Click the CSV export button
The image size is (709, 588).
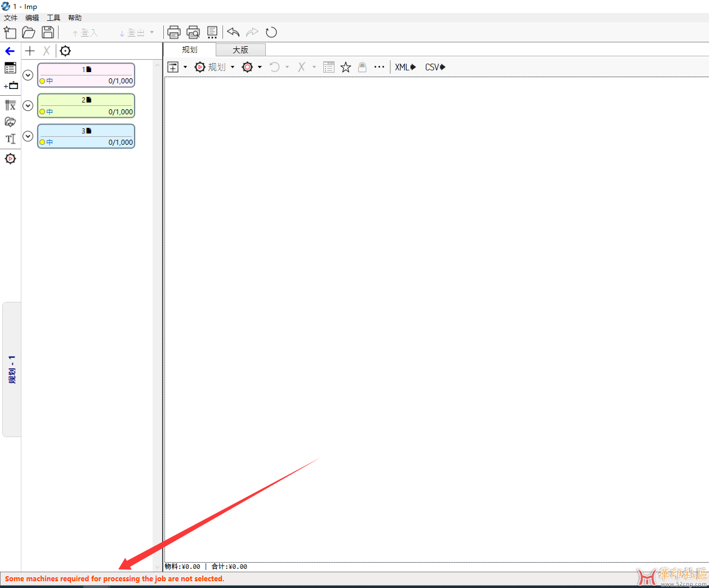coord(435,68)
